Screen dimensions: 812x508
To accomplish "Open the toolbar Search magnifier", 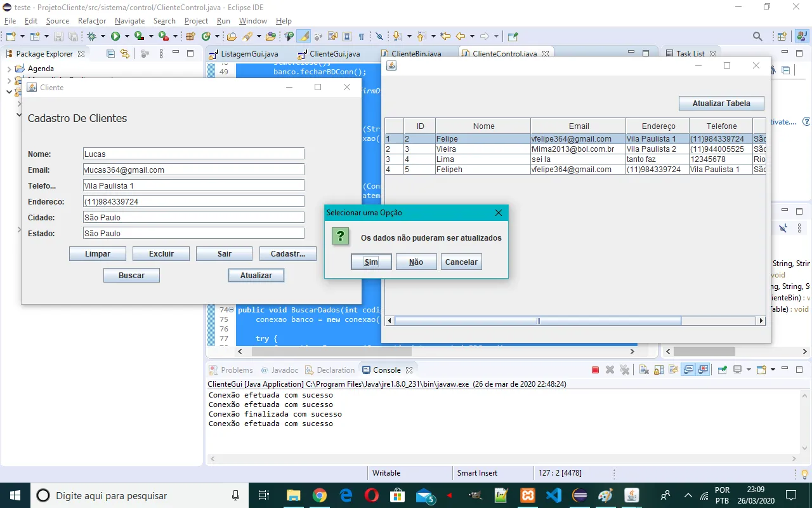I will (x=757, y=37).
